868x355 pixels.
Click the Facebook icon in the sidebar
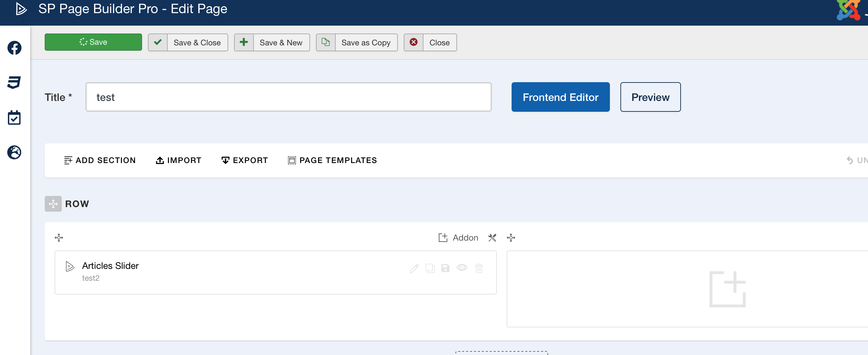14,48
